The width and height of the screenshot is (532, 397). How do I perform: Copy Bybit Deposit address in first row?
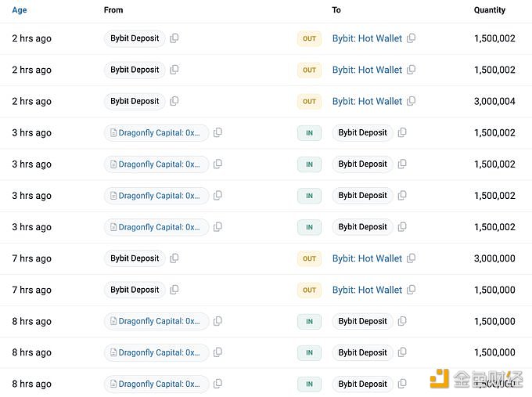click(174, 38)
